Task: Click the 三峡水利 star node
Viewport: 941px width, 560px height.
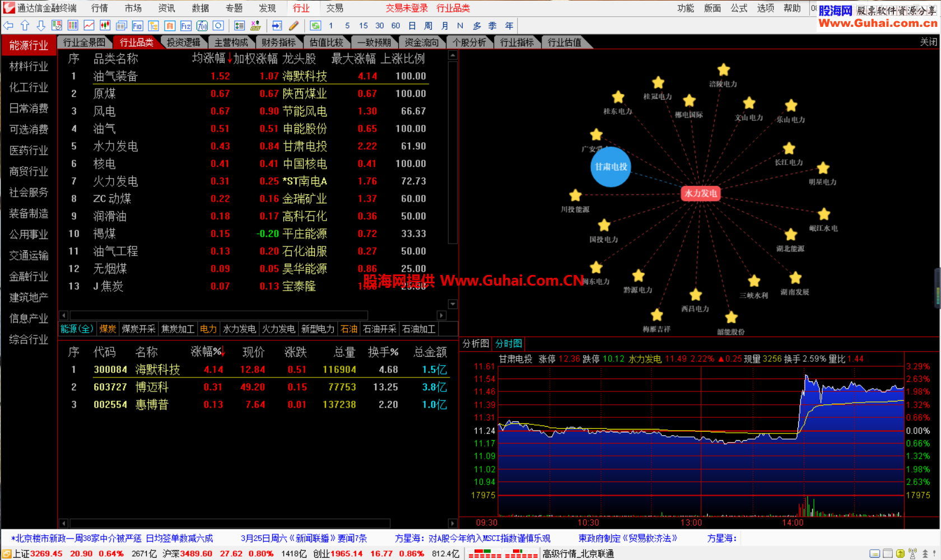Action: 754,281
